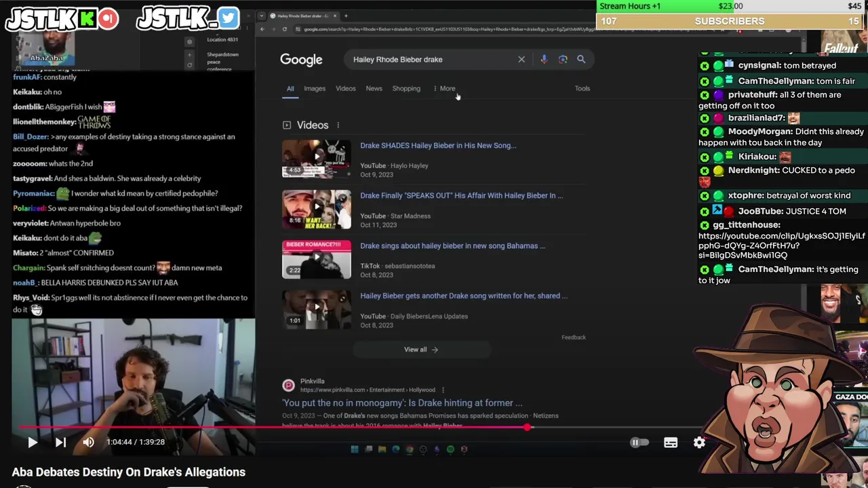Open Chrome from the taskbar
The image size is (868, 488).
pos(409,449)
